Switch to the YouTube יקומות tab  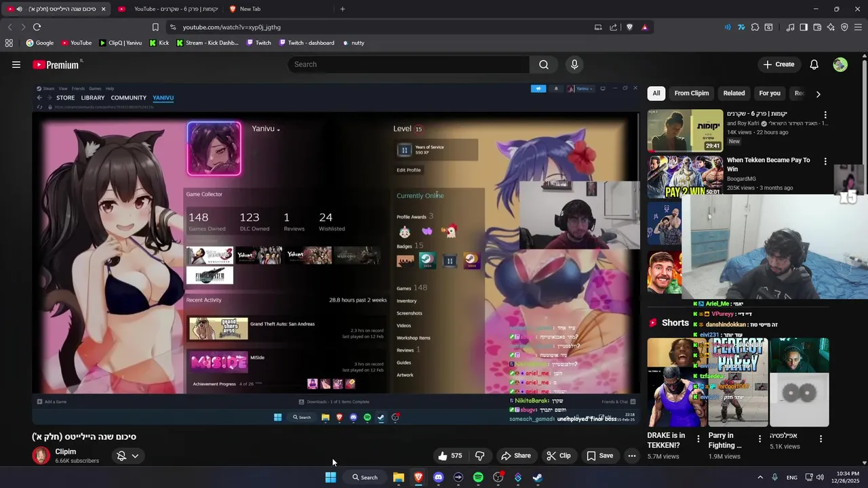[167, 9]
